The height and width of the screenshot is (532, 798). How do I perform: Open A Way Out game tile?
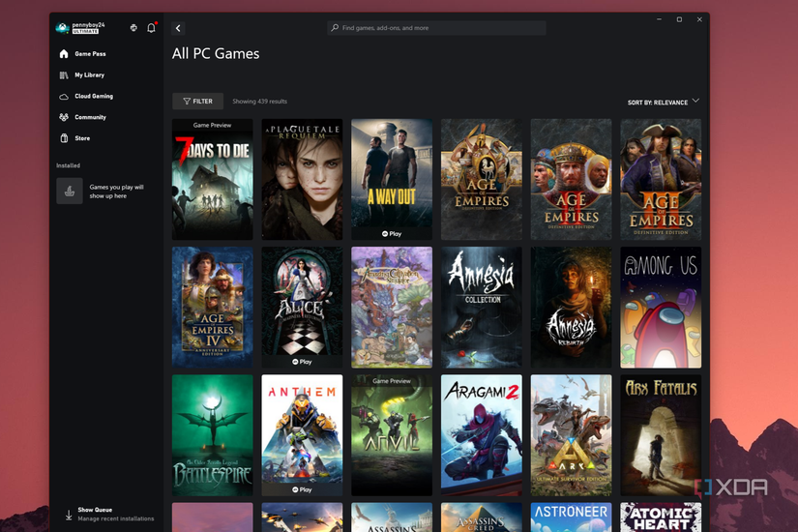tap(392, 179)
